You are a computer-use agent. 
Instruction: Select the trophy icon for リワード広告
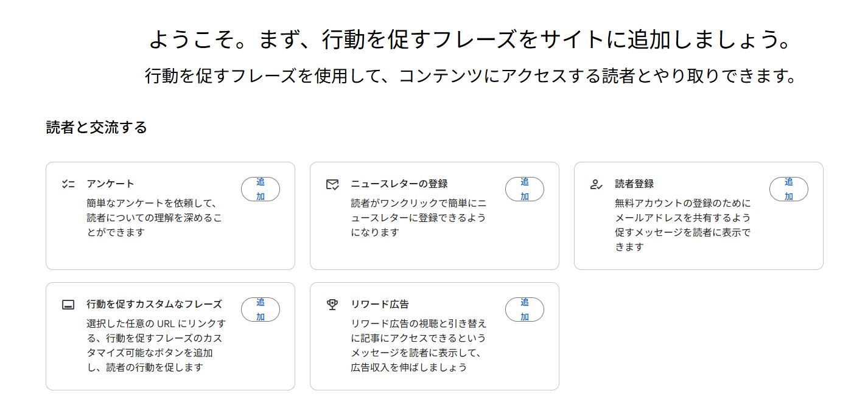coord(332,303)
